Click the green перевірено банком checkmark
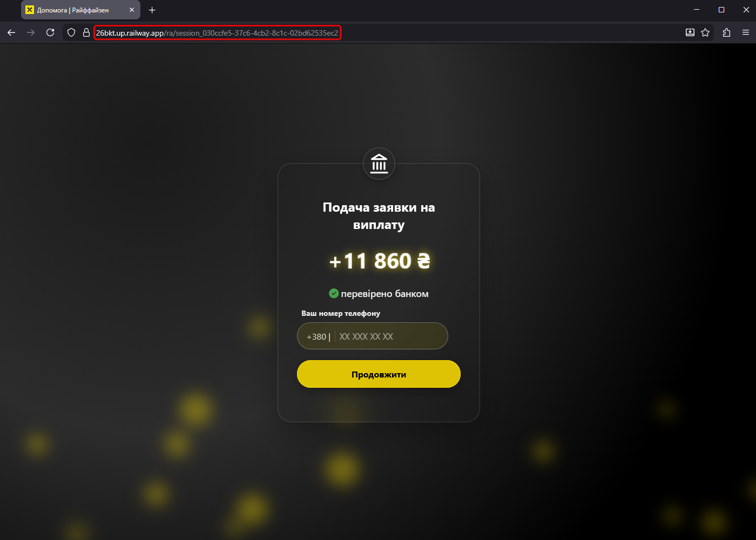The width and height of the screenshot is (756, 540). click(x=334, y=293)
